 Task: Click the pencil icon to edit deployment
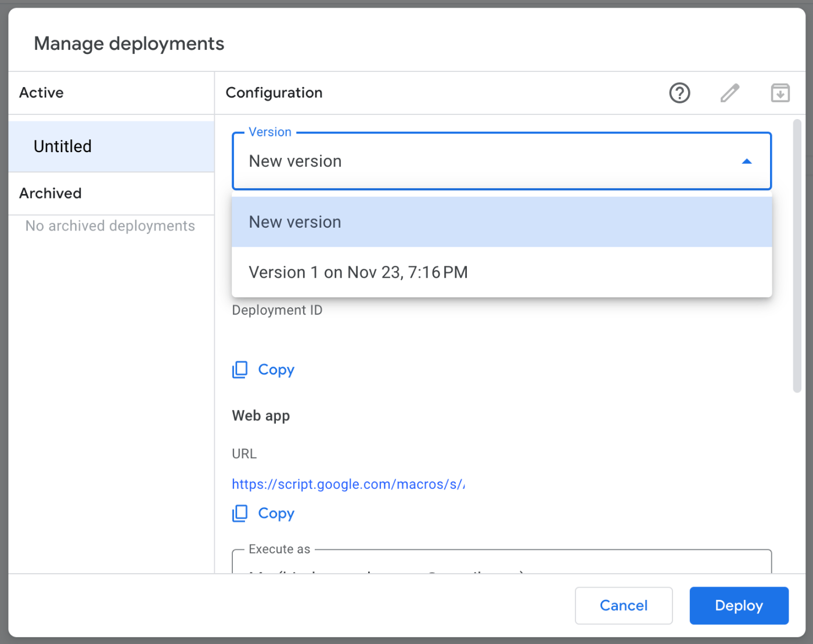click(730, 93)
